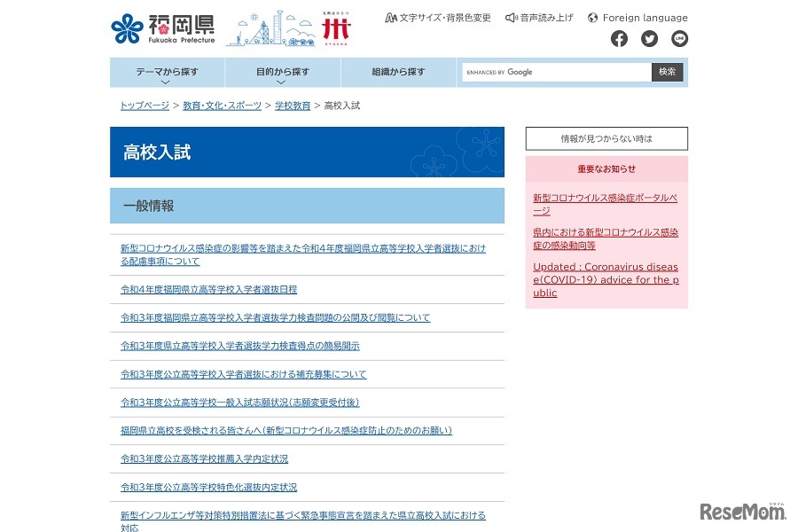
Task: Open 令和4年度福岡県立高等学校入学者選抜日程 link
Action: click(208, 289)
